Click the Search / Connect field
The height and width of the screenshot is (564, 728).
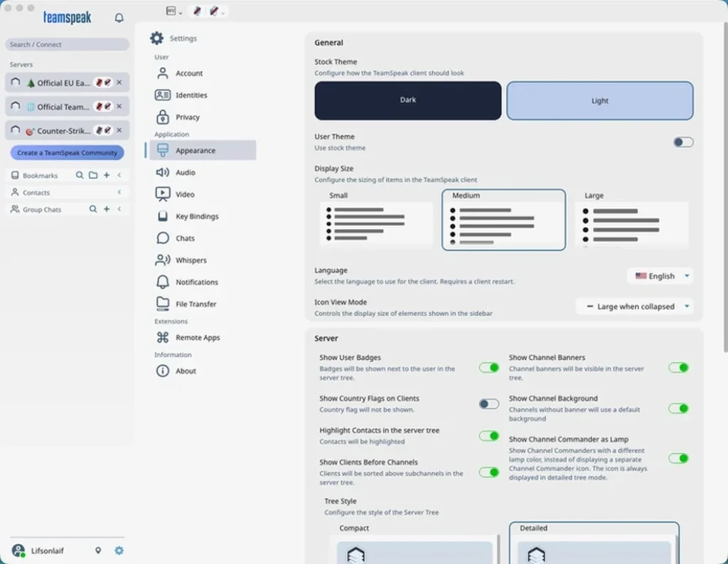click(x=68, y=45)
